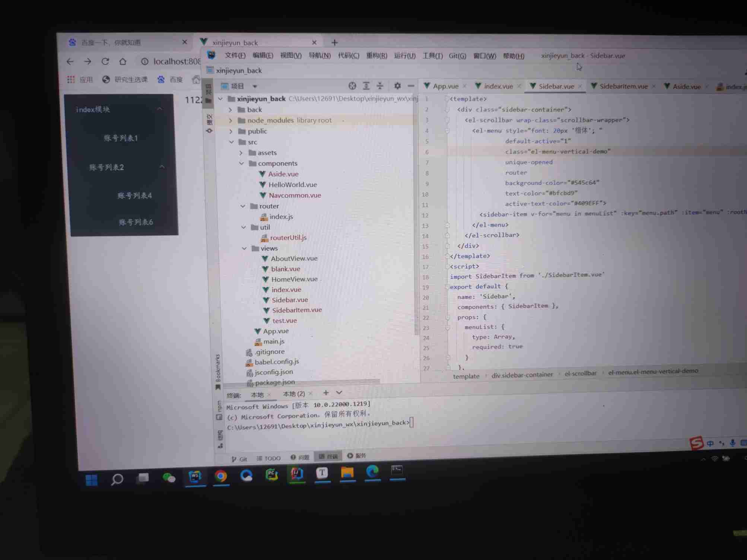
Task: Open the 项目 view dropdown arrow
Action: tap(255, 86)
